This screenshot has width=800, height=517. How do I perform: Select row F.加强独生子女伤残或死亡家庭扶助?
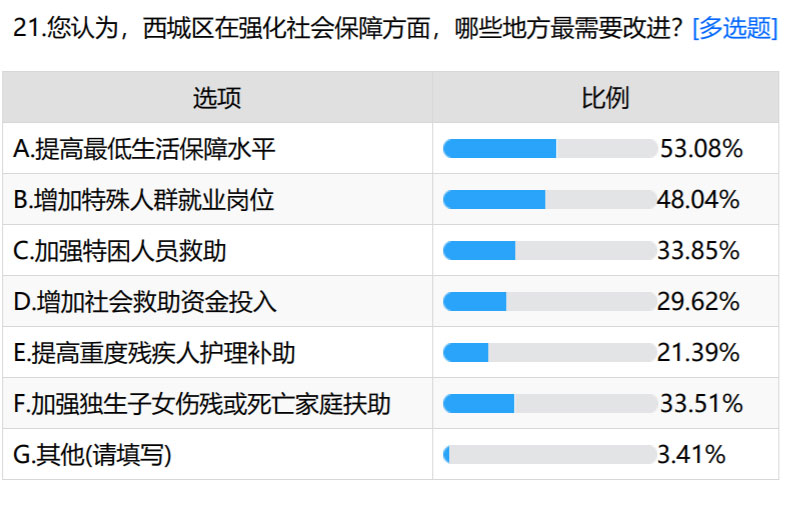(x=391, y=403)
